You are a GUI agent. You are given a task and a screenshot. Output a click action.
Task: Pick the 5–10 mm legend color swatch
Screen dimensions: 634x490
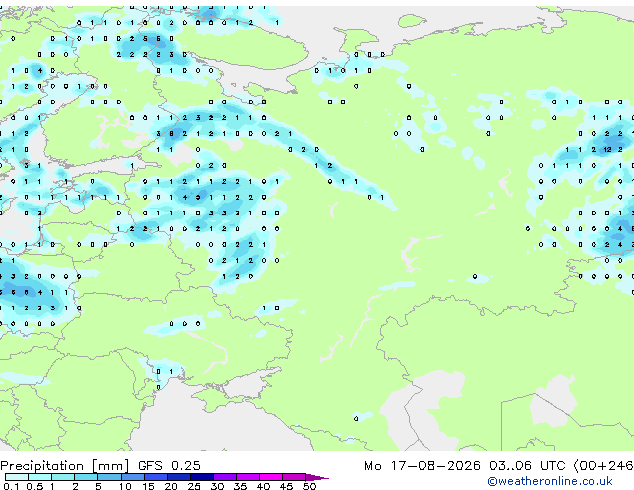click(x=109, y=477)
